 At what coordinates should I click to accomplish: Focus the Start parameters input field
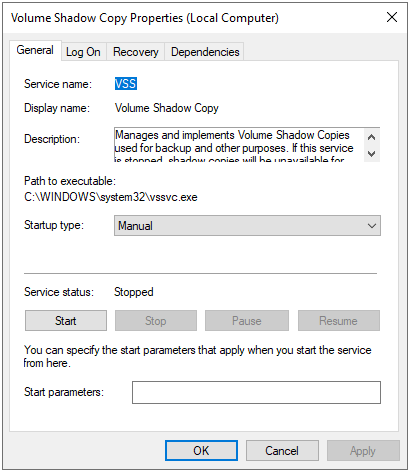(256, 392)
